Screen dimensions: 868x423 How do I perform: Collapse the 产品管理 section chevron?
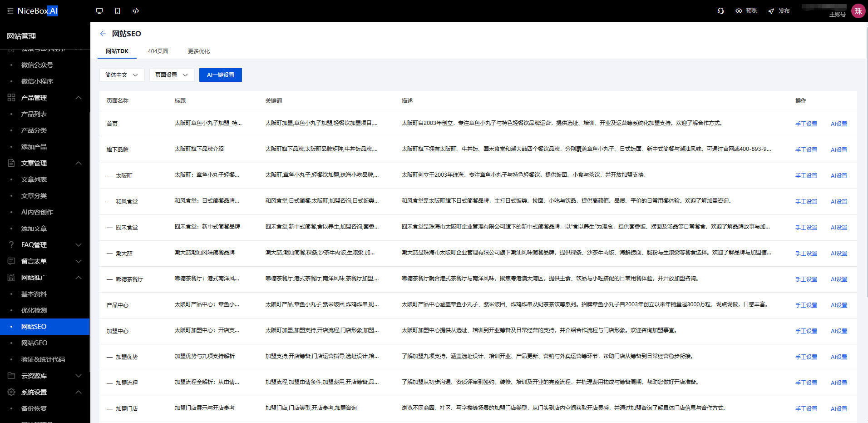[x=79, y=98]
